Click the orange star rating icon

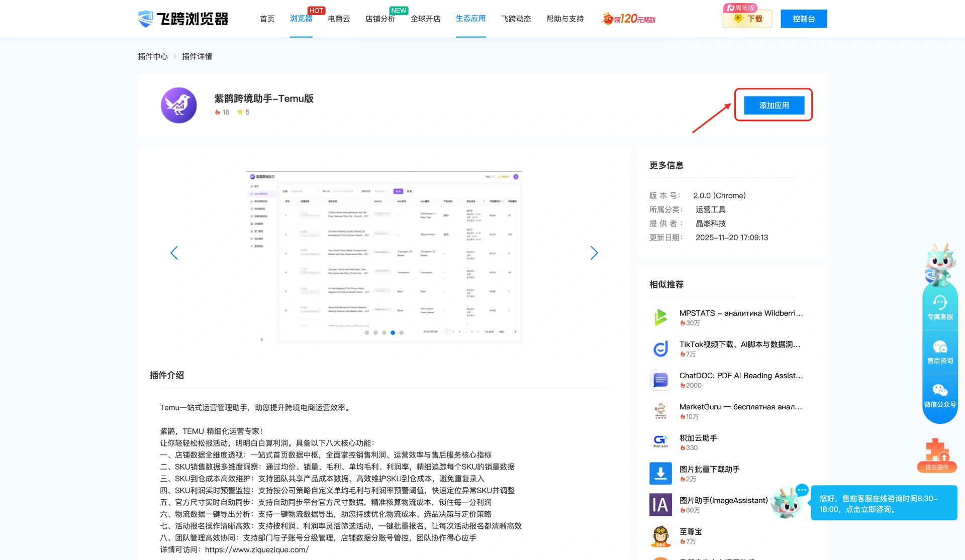point(240,112)
